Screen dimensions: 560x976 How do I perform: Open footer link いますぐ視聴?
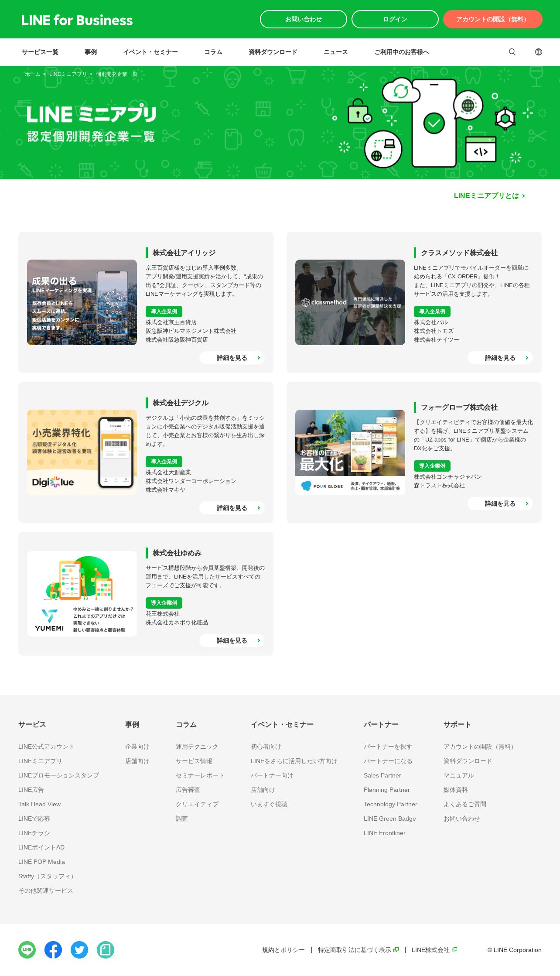pyautogui.click(x=269, y=804)
